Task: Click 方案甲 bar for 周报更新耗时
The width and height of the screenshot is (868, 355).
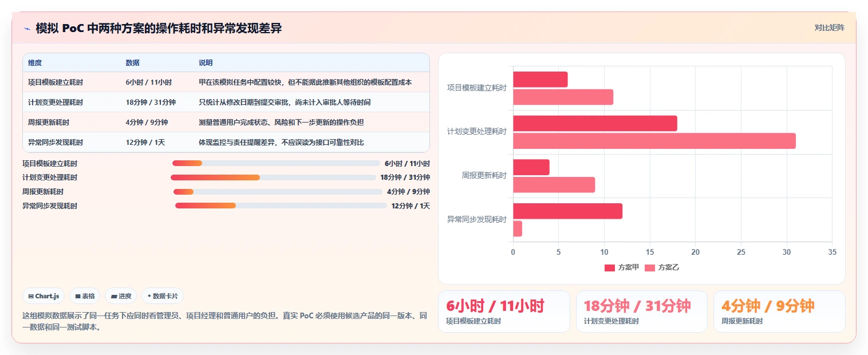Action: click(531, 167)
